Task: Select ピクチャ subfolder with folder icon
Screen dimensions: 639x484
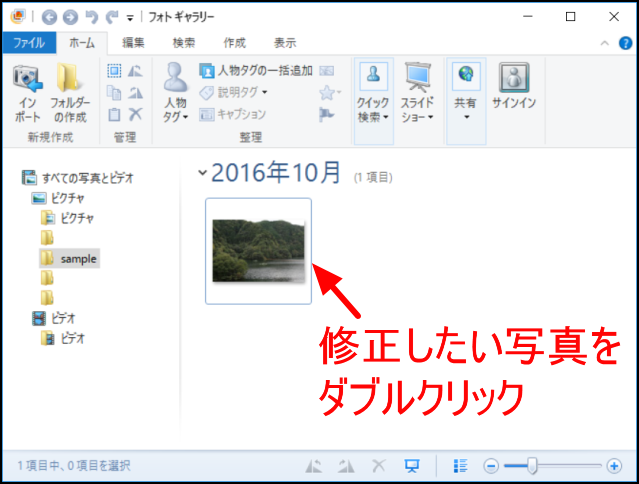Action: [68, 218]
